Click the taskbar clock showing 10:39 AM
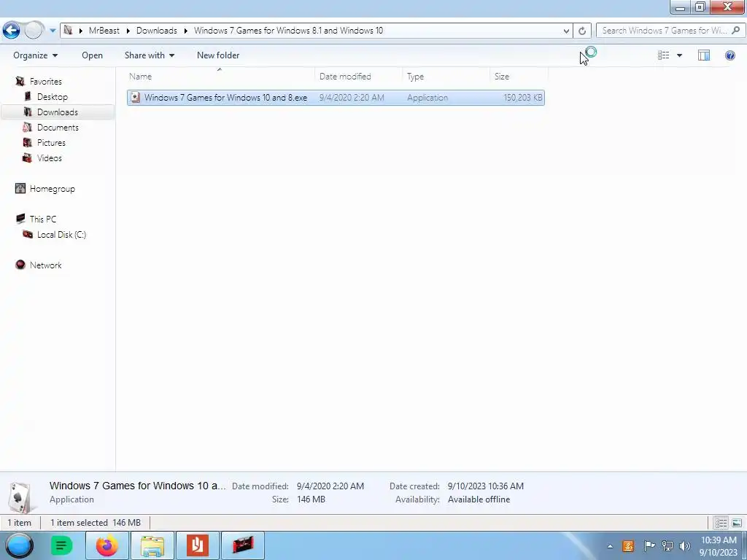Image resolution: width=747 pixels, height=560 pixels. (719, 546)
